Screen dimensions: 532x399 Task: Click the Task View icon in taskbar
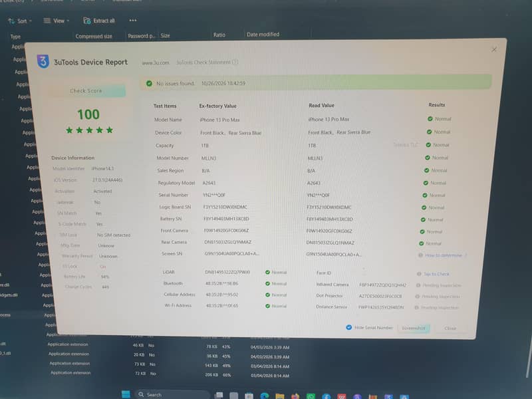[219, 395]
